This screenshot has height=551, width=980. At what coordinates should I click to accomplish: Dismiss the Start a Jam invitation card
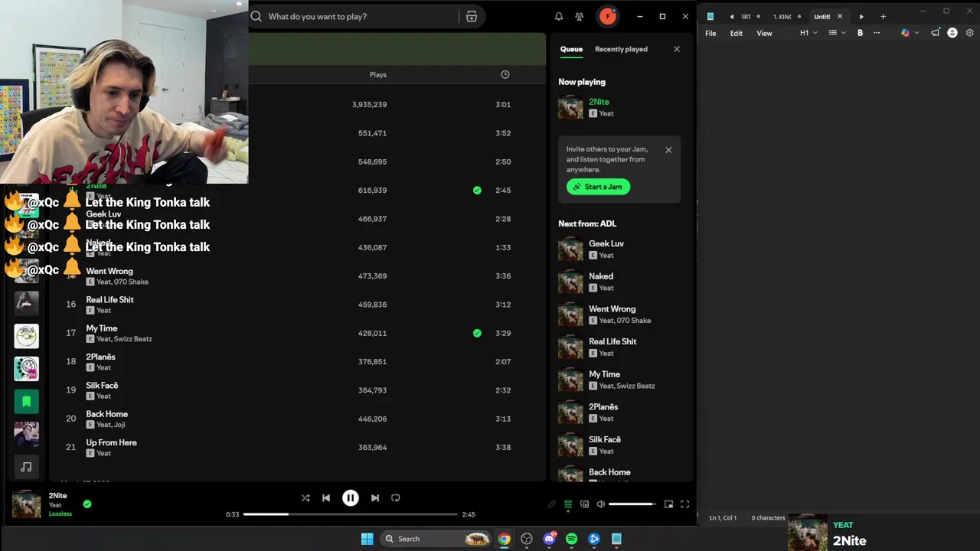pos(668,150)
